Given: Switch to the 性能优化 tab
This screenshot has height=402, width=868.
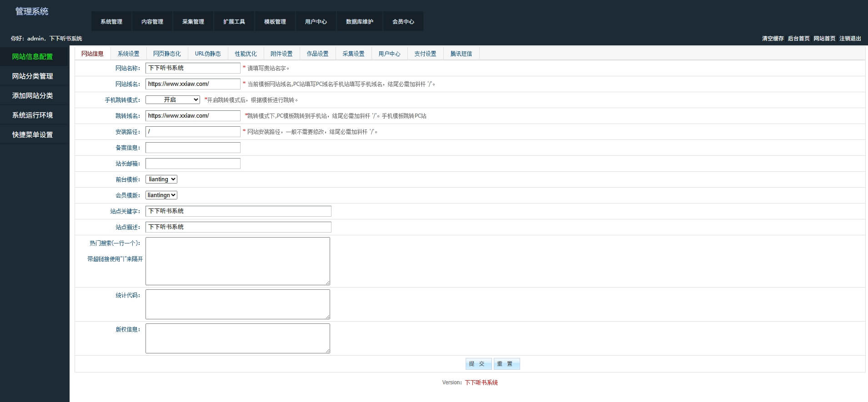Looking at the screenshot, I should pyautogui.click(x=246, y=54).
